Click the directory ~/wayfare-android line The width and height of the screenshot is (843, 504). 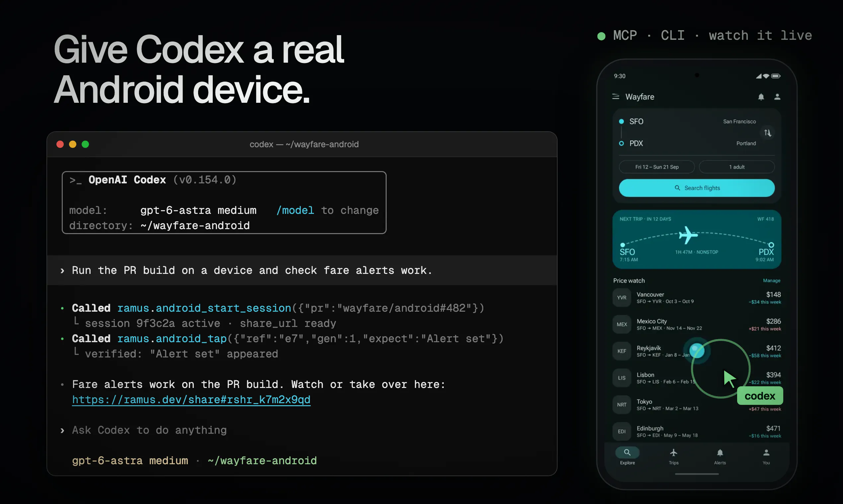tap(159, 225)
